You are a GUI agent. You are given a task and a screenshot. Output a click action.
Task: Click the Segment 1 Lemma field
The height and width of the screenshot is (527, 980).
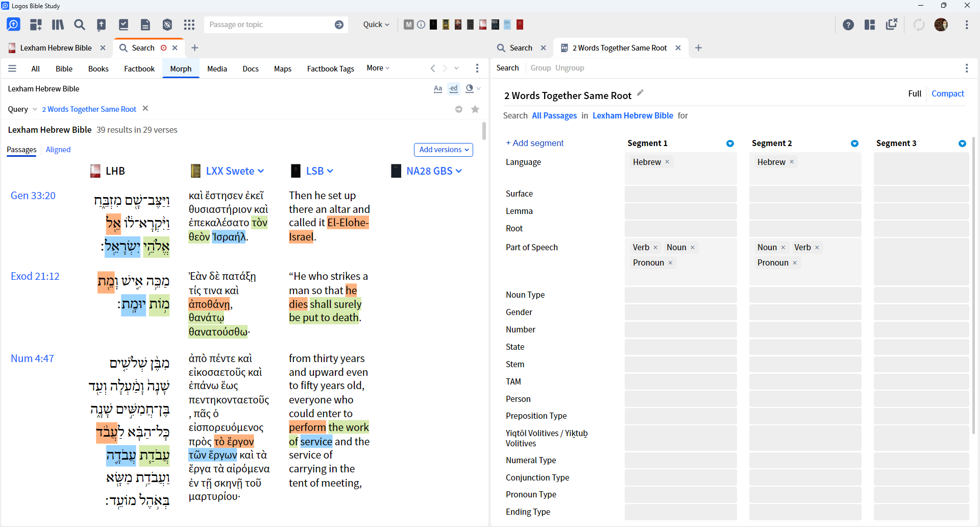click(x=680, y=211)
